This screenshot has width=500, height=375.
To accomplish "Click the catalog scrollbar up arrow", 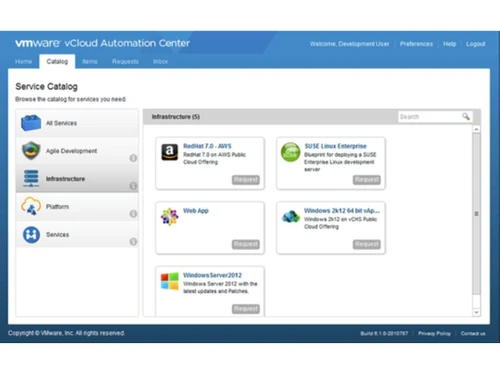I will (x=476, y=129).
